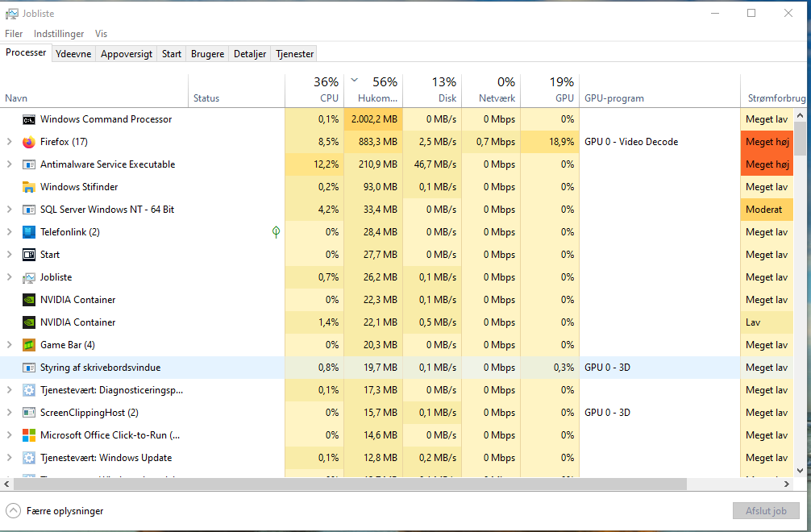
Task: Switch to the Start tab
Action: coord(172,54)
